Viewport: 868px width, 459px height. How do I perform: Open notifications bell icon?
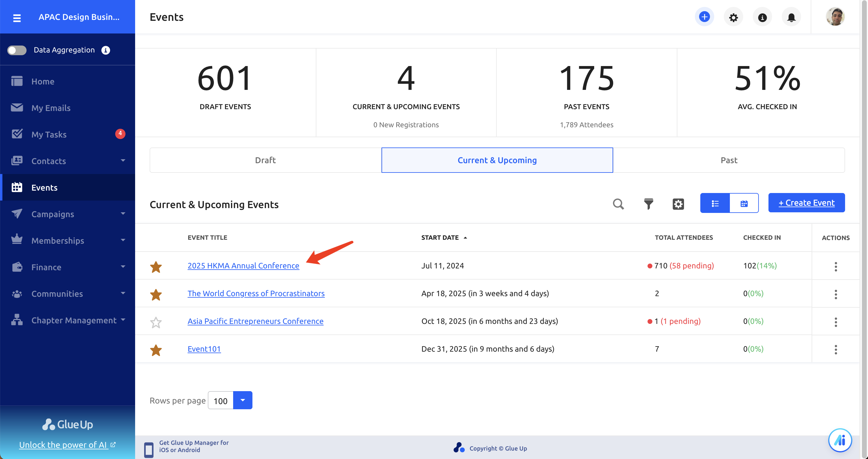791,17
